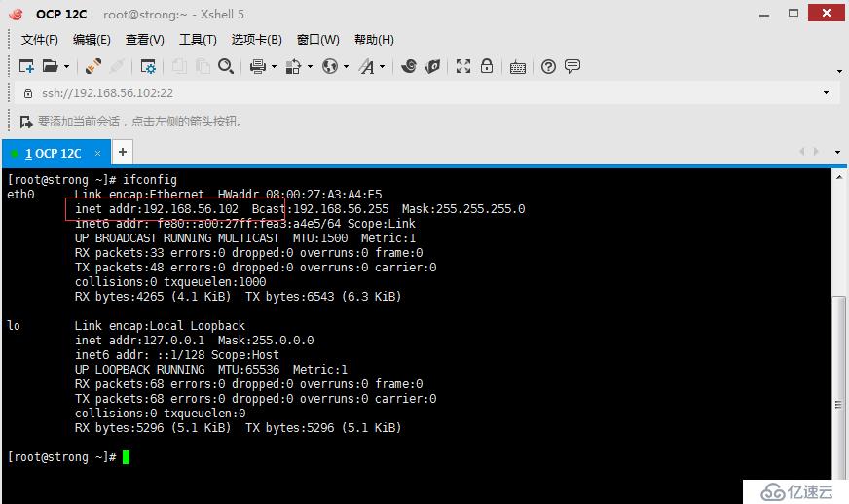Click the Copy toolbar icon
Image resolution: width=849 pixels, height=504 pixels.
coord(179,66)
